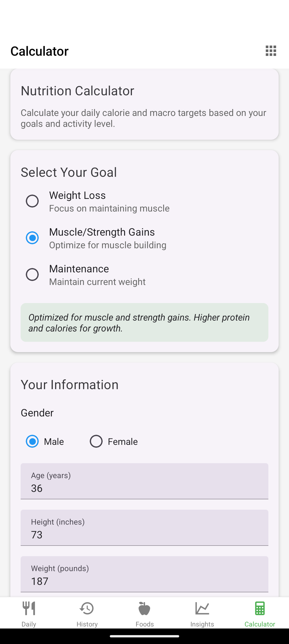The image size is (289, 644).
Task: Select Male gender radio button
Action: [x=32, y=441]
